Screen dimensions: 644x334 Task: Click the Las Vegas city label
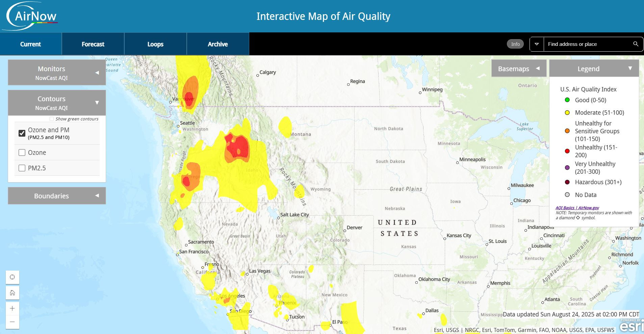pos(260,271)
